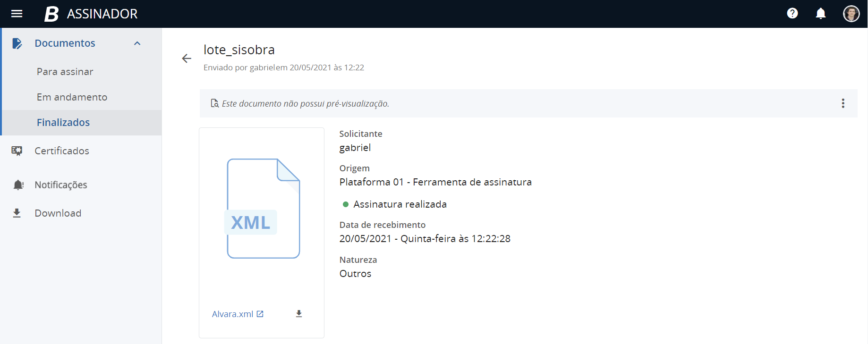Viewport: 868px width, 344px height.
Task: Download the Alvara.xml file via download icon
Action: click(x=298, y=314)
